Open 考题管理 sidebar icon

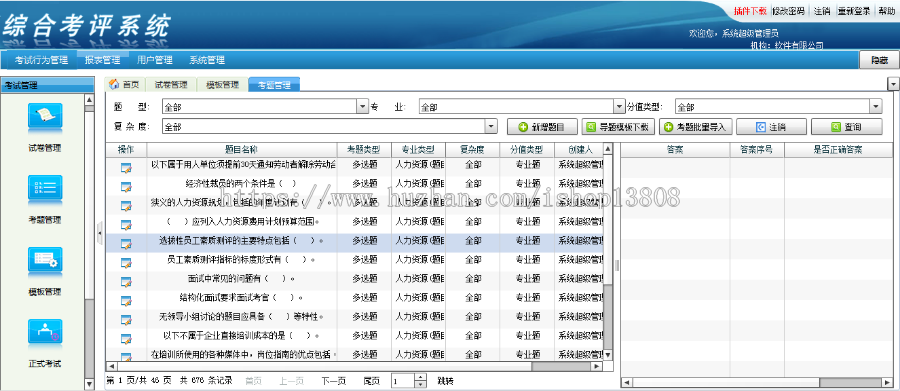coord(45,189)
